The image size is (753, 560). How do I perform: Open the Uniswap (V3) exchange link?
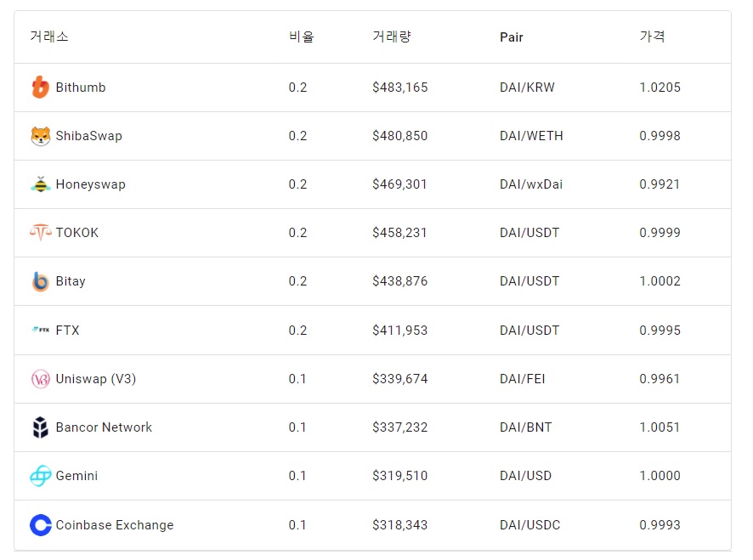point(96,379)
